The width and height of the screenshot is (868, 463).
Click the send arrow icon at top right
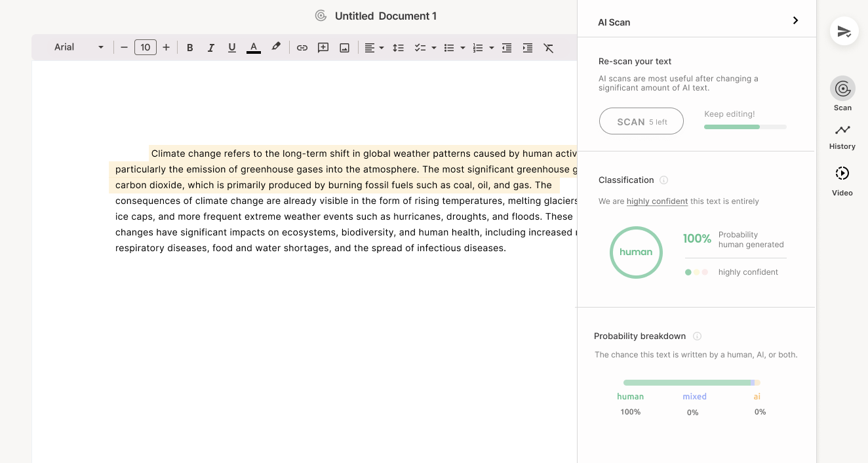(844, 31)
